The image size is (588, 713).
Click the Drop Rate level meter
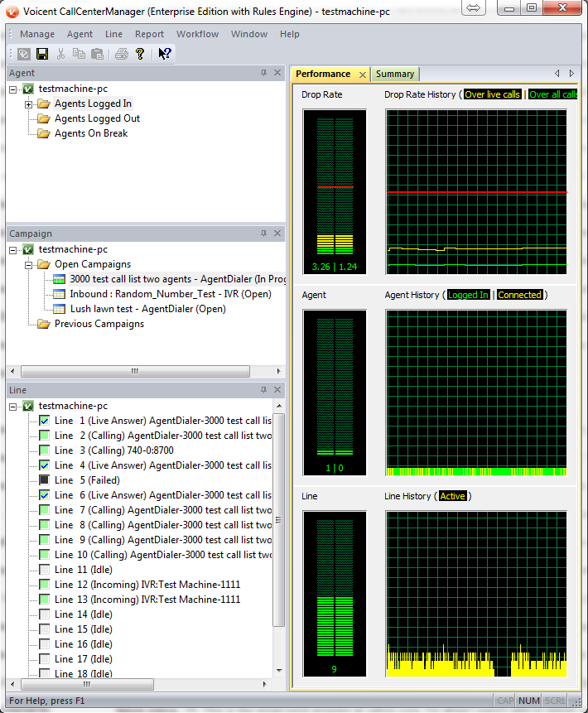[335, 192]
